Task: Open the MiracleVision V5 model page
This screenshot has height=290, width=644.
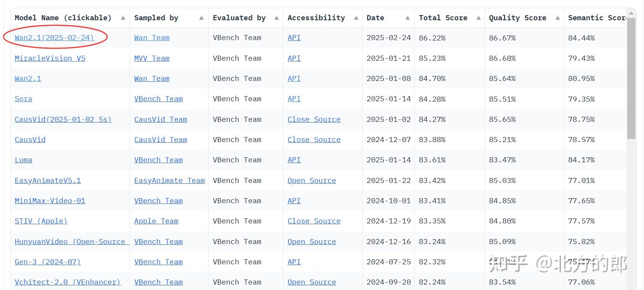Action: [50, 58]
